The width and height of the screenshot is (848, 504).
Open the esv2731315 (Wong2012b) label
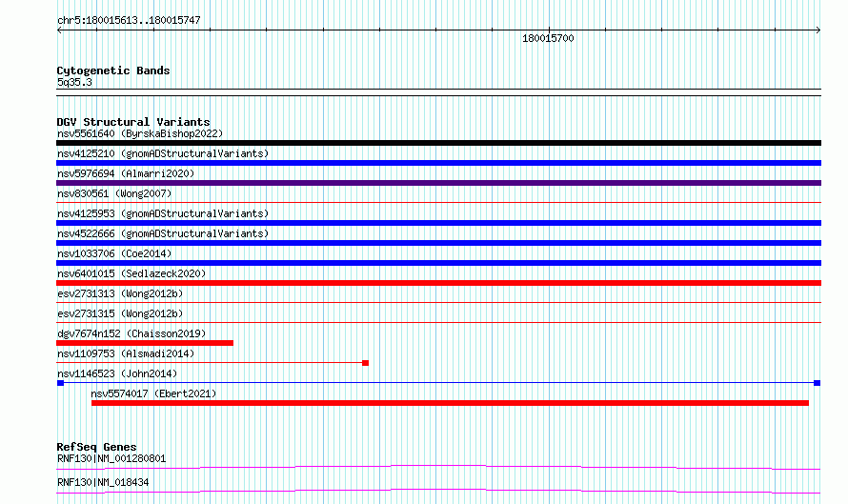coord(120,313)
